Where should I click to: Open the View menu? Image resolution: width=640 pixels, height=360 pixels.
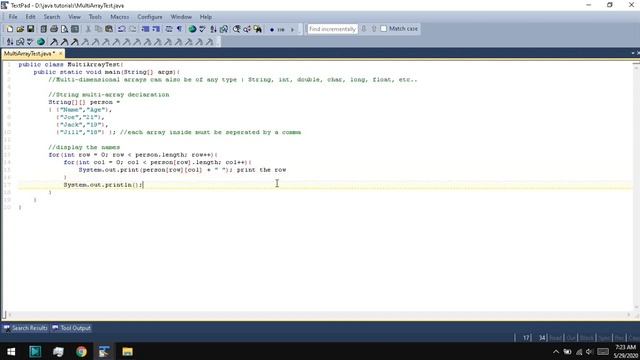[x=74, y=17]
